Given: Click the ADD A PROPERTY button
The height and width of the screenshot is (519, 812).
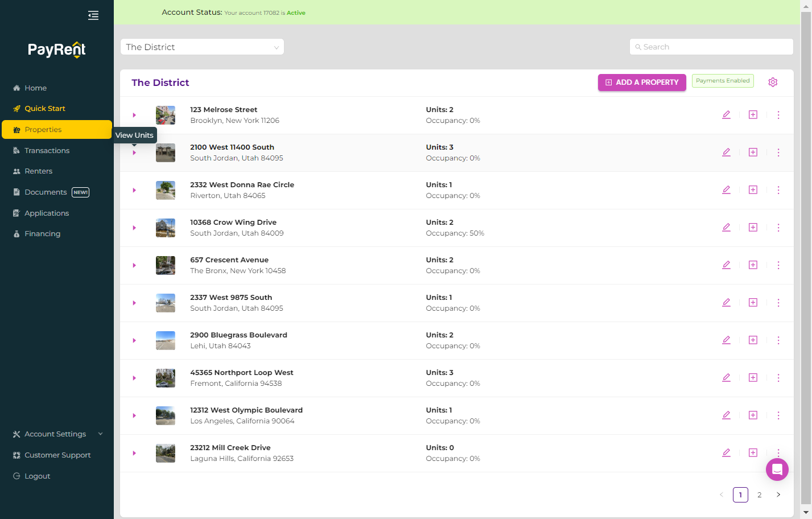Looking at the screenshot, I should click(x=642, y=83).
